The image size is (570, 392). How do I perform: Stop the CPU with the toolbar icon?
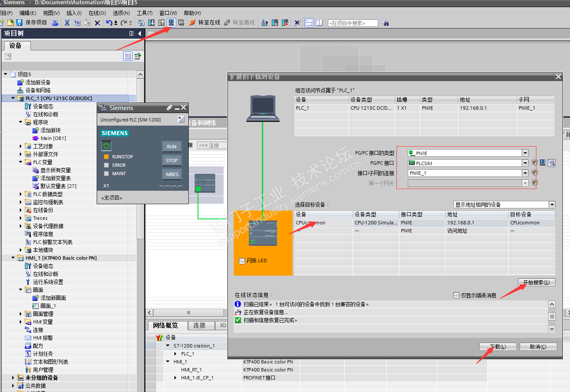(285, 23)
